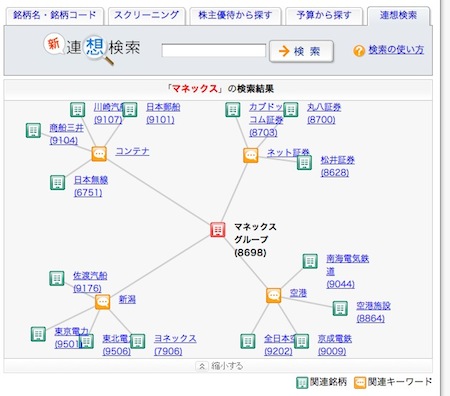Select the 連想検索 tab
This screenshot has height=396, width=450.
coord(398,15)
